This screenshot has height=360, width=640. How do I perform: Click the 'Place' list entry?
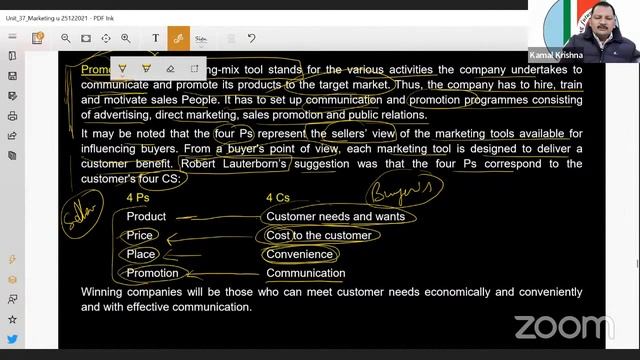[141, 254]
